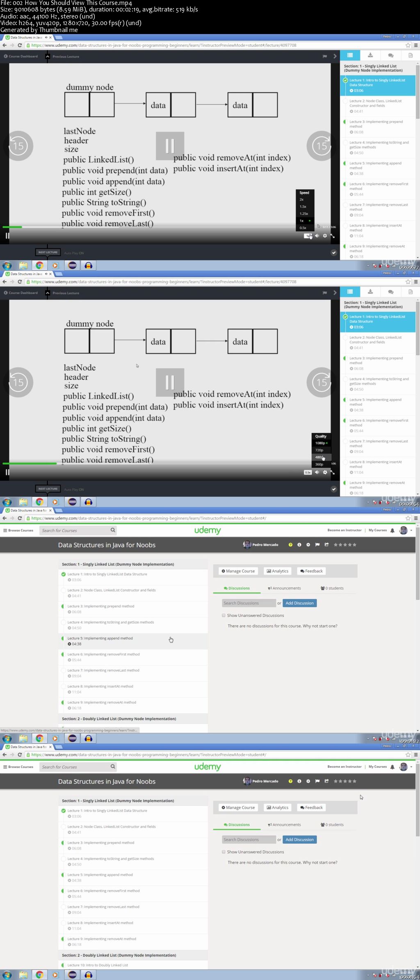
Task: Select 360p in the Quality menu
Action: (321, 464)
